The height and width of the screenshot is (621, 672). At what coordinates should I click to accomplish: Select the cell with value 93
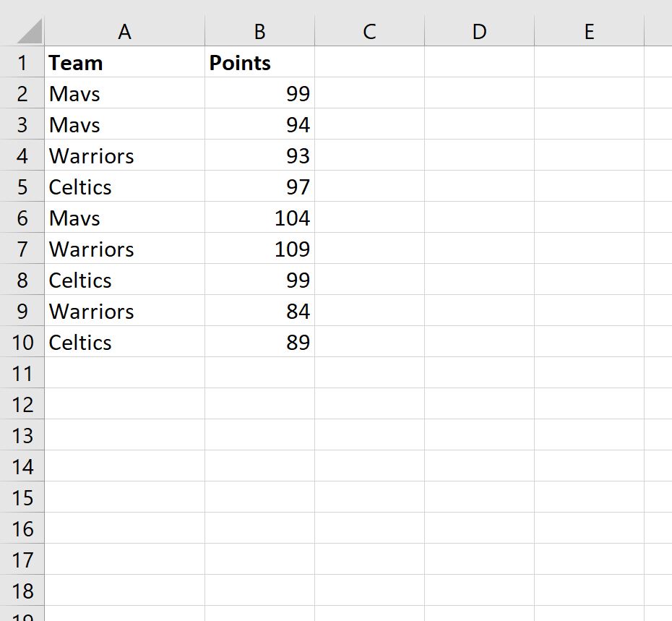pos(259,155)
